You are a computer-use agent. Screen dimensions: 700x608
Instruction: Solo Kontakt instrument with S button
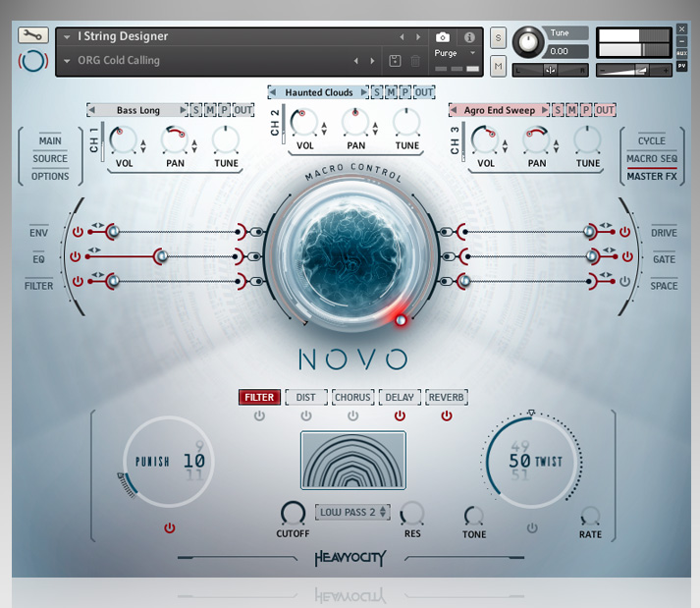coord(498,38)
